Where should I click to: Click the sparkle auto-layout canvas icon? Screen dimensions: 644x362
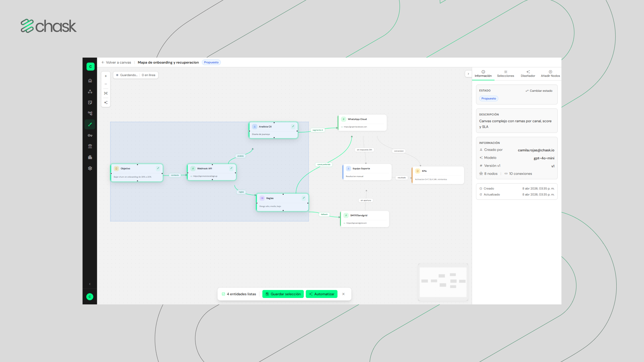(106, 103)
